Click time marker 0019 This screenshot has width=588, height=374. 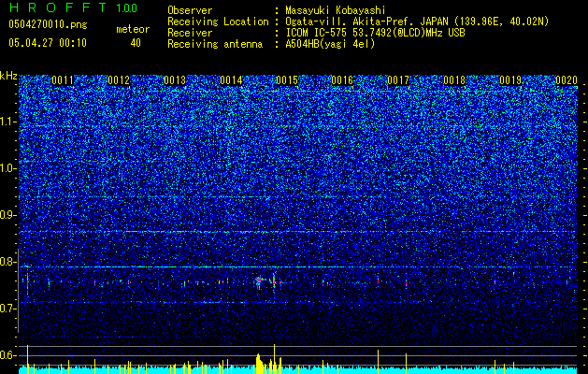tap(510, 80)
